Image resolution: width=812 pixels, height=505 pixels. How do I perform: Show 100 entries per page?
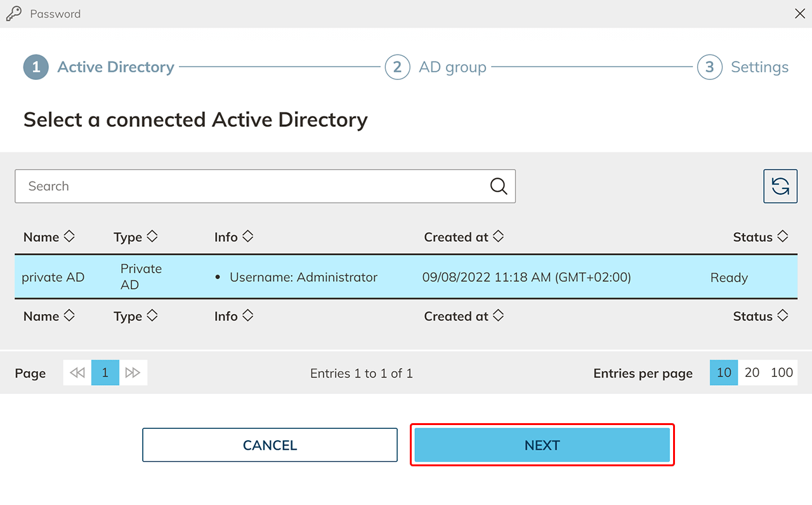[782, 373]
